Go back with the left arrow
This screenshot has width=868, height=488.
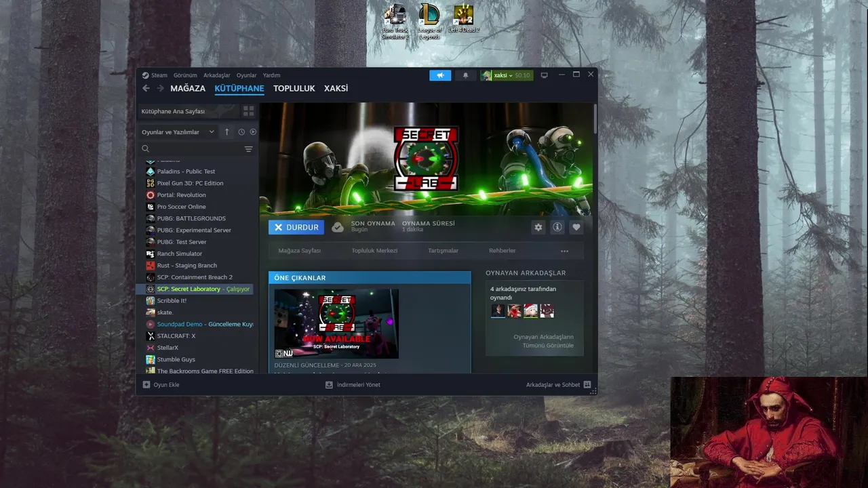point(146,88)
